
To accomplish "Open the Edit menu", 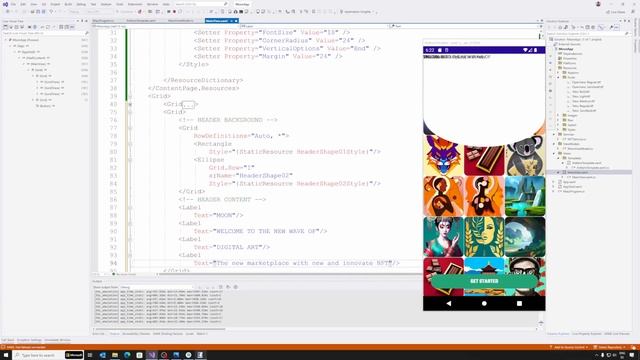I will [23, 4].
